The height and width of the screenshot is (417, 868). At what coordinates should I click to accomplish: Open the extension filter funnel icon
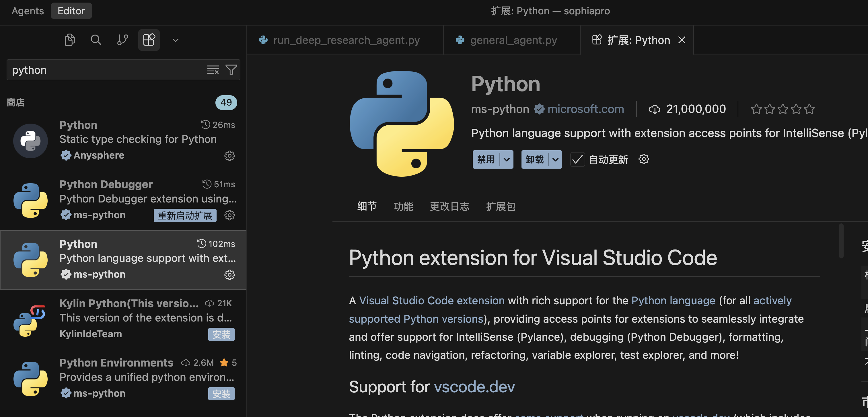coord(231,70)
